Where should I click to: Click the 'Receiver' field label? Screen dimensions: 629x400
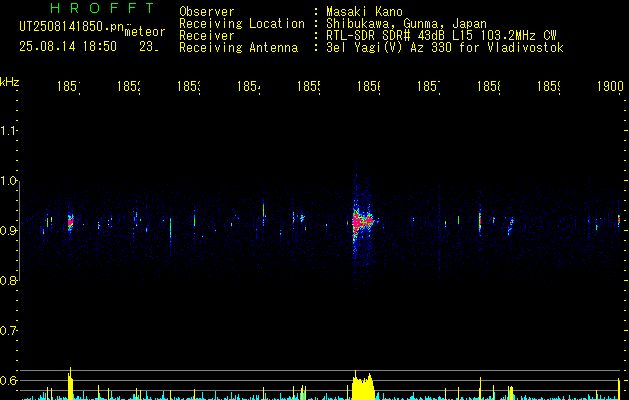pyautogui.click(x=207, y=36)
